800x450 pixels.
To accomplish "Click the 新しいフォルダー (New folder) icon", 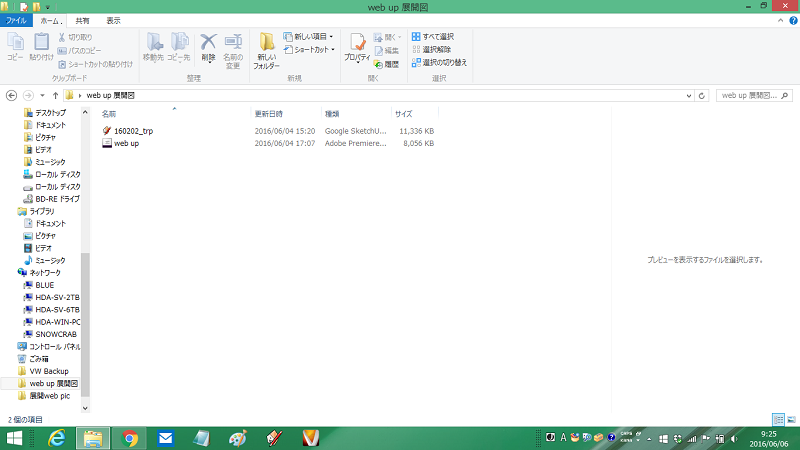I will [x=267, y=48].
